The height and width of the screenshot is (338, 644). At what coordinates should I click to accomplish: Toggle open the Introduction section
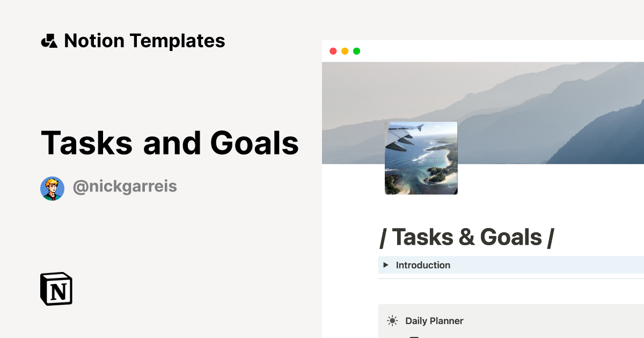[x=423, y=264]
